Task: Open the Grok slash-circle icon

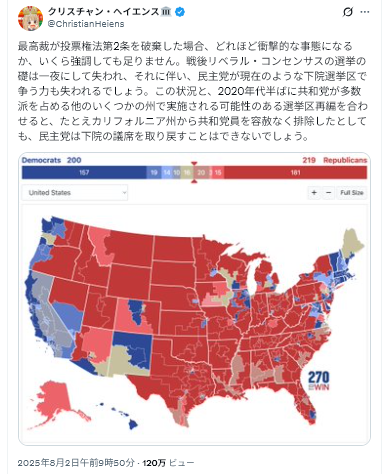Action: click(348, 12)
